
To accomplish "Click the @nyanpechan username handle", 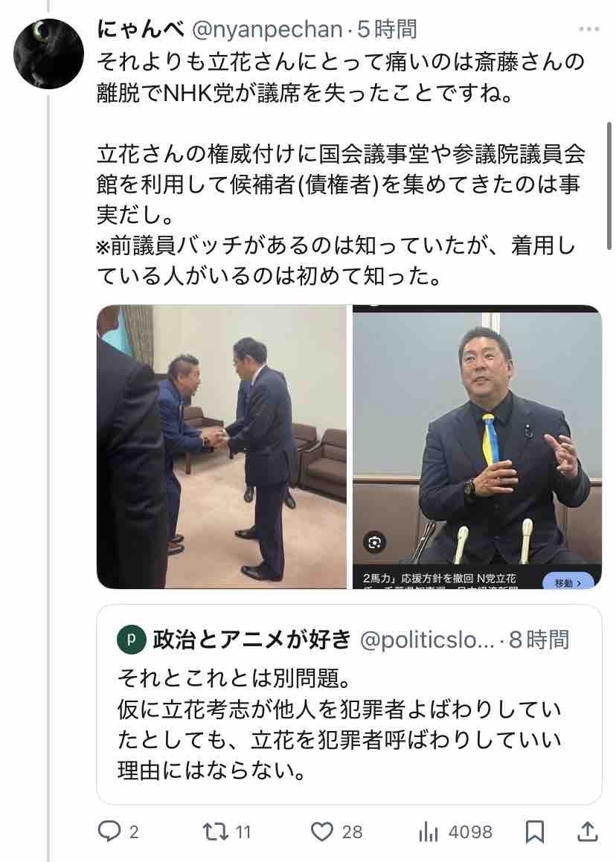I will (267, 28).
